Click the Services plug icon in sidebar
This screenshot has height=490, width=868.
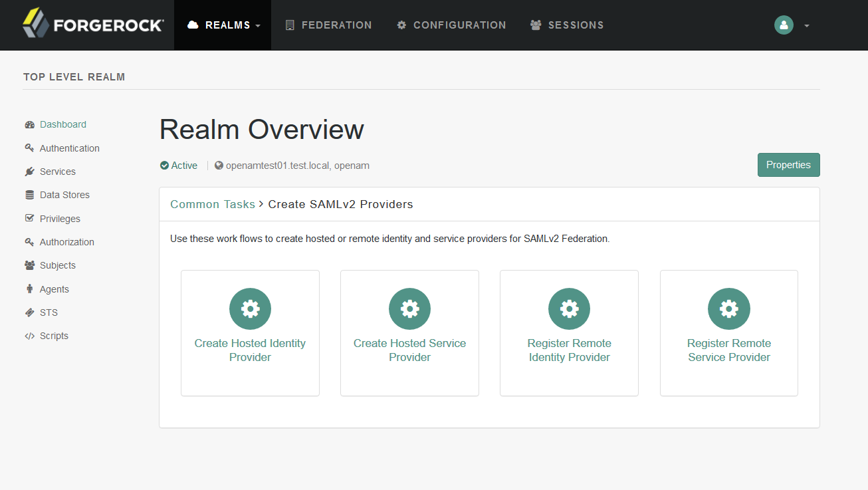click(x=29, y=172)
